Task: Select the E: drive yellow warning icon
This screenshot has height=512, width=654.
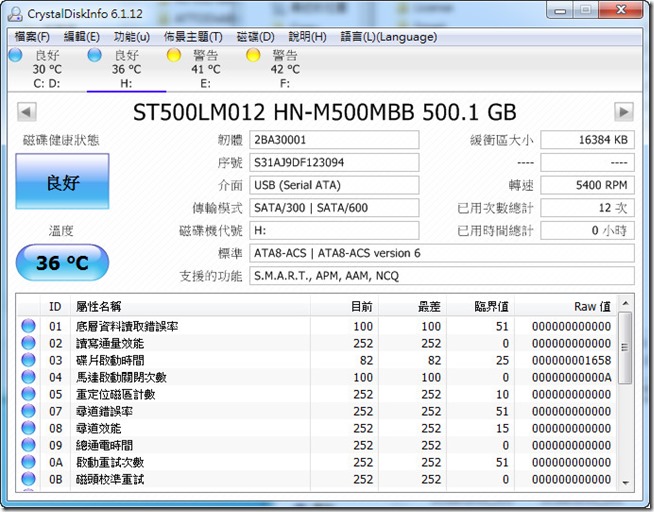Action: 174,55
